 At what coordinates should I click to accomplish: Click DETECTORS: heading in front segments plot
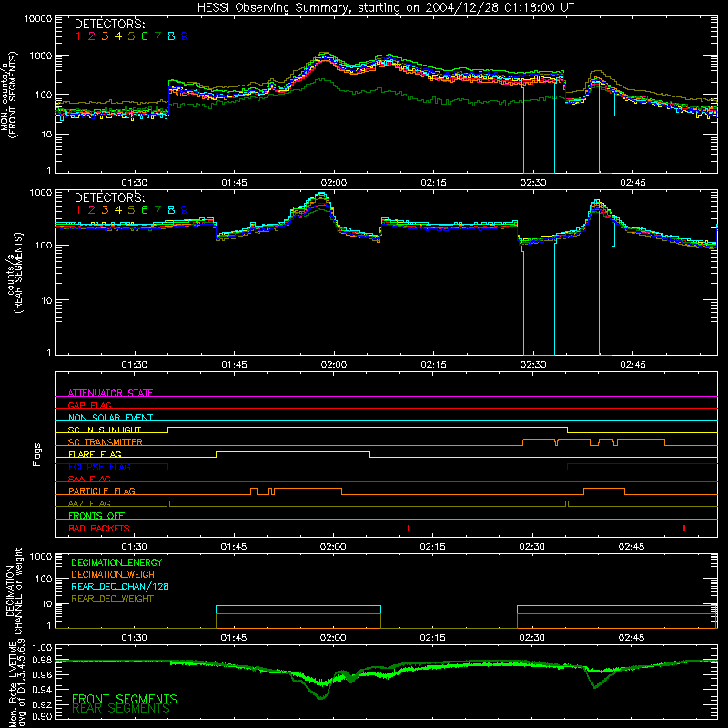coord(109,24)
